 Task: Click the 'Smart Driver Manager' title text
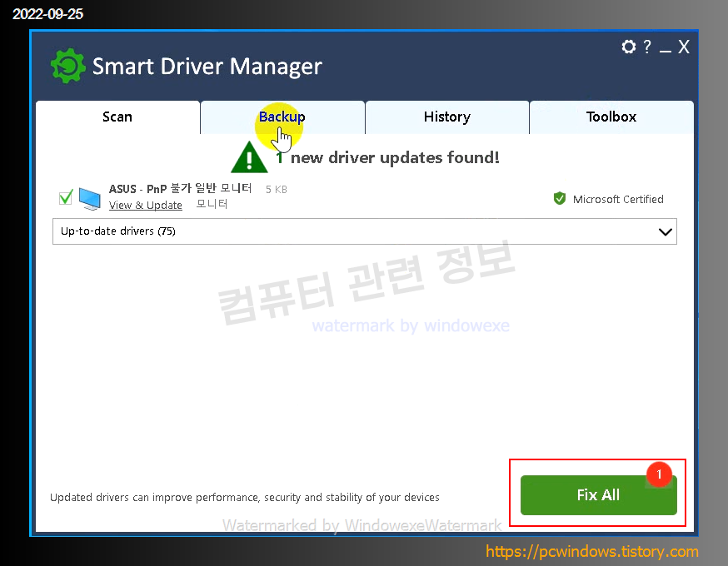(x=207, y=67)
